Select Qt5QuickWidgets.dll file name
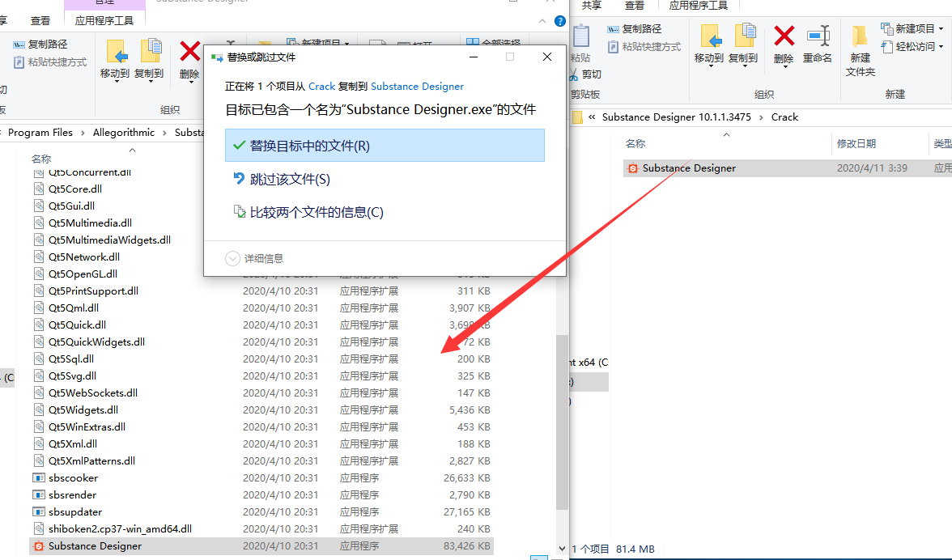The height and width of the screenshot is (560, 952). [x=97, y=342]
